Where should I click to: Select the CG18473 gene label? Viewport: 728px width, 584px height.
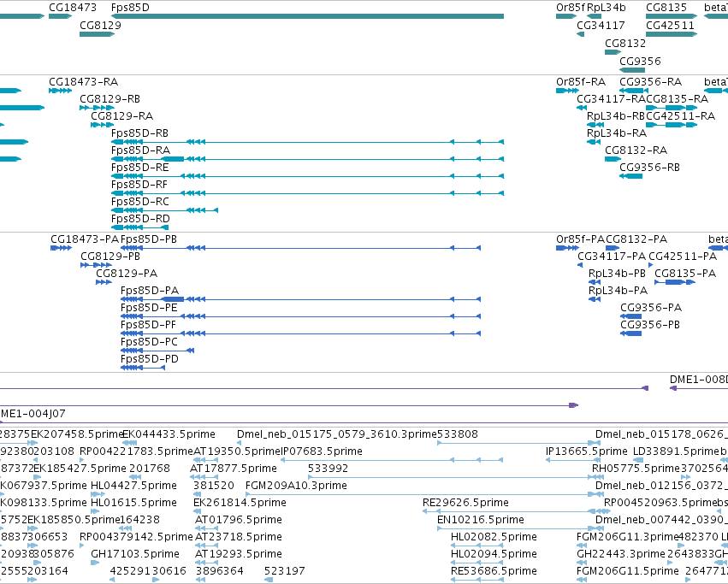click(73, 8)
